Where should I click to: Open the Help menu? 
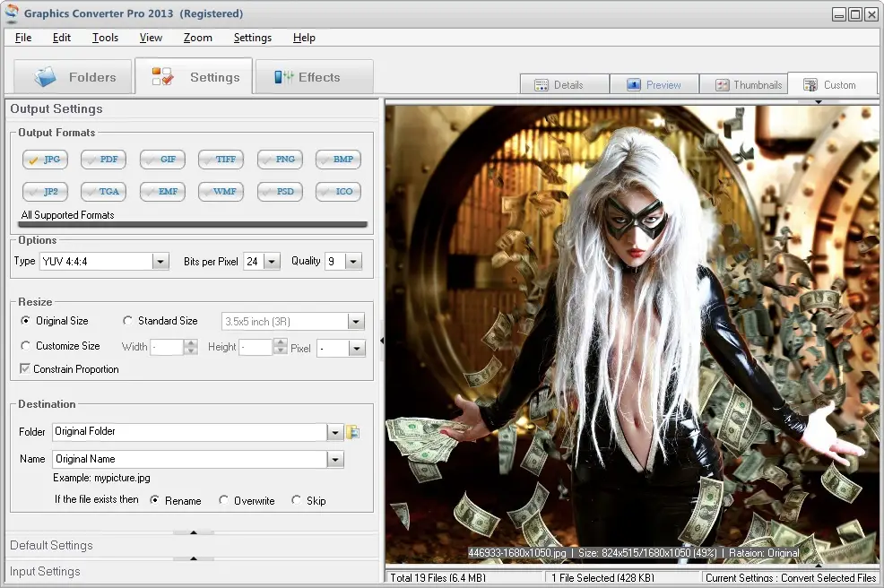click(x=304, y=38)
